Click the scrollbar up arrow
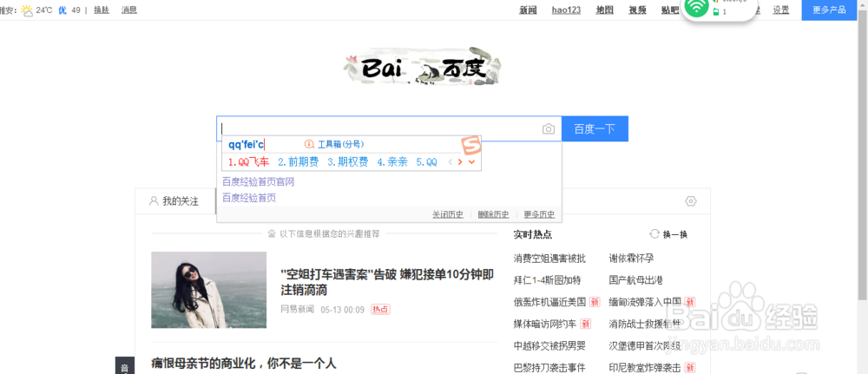 click(x=863, y=3)
